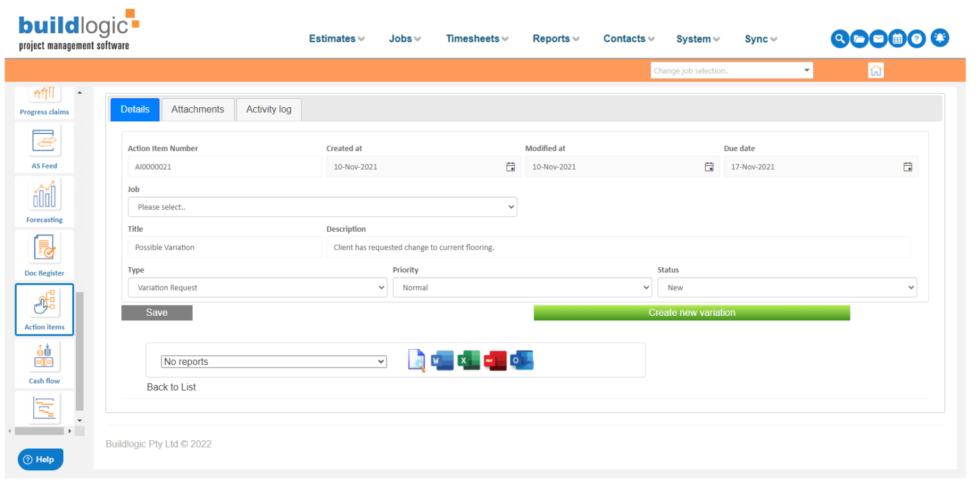980x490 pixels.
Task: Go Back to List
Action: coord(171,387)
